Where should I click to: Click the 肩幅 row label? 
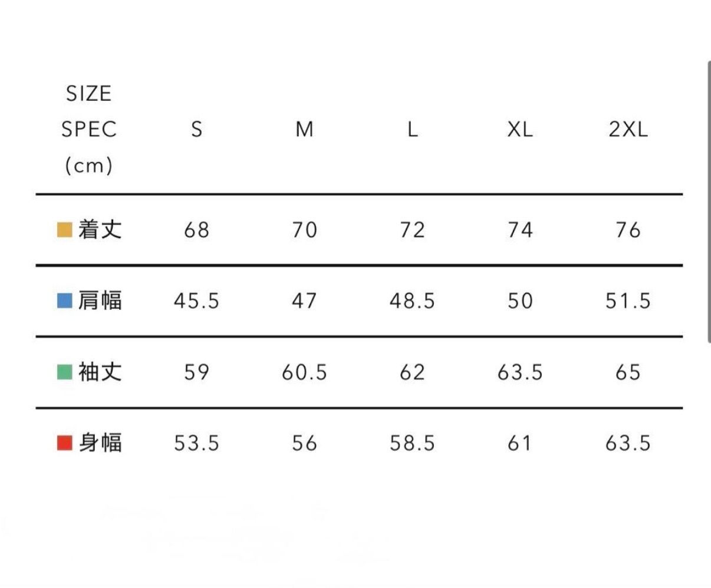pos(100,300)
